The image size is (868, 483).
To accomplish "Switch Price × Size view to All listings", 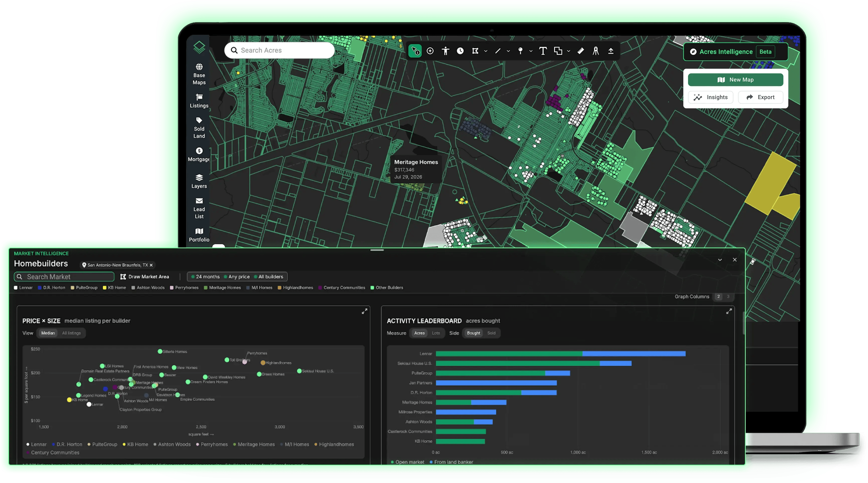I will click(x=71, y=333).
